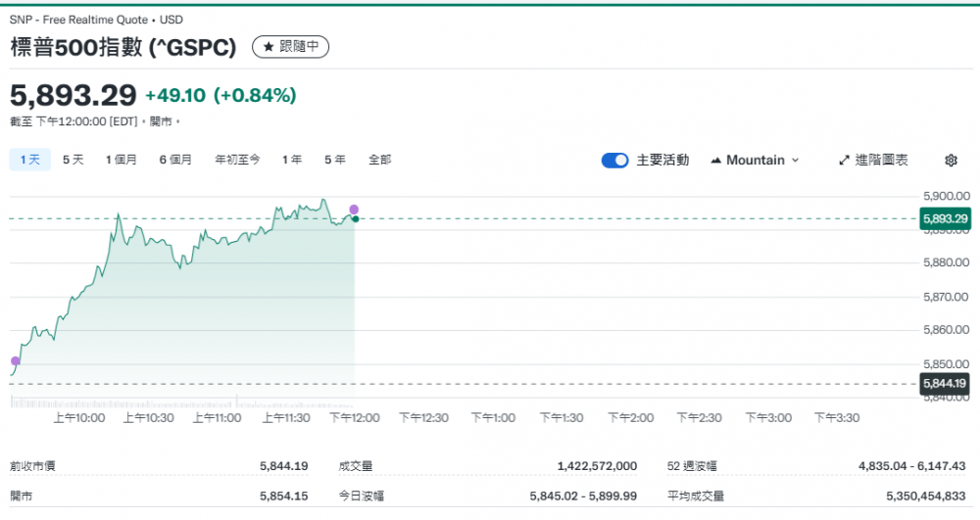This screenshot has width=980, height=520.
Task: Switch to the 5天 range tab
Action: (73, 160)
